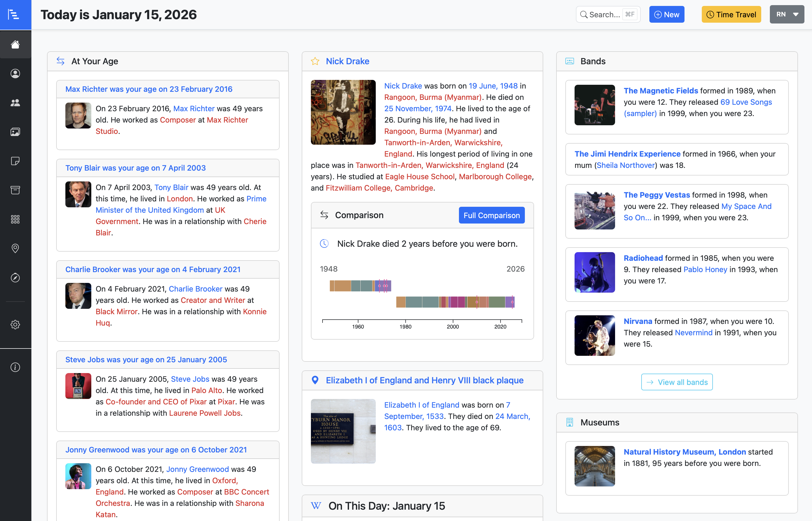Click the info circle sidebar icon
Screen dimensions: 812x521
(x=15, y=367)
